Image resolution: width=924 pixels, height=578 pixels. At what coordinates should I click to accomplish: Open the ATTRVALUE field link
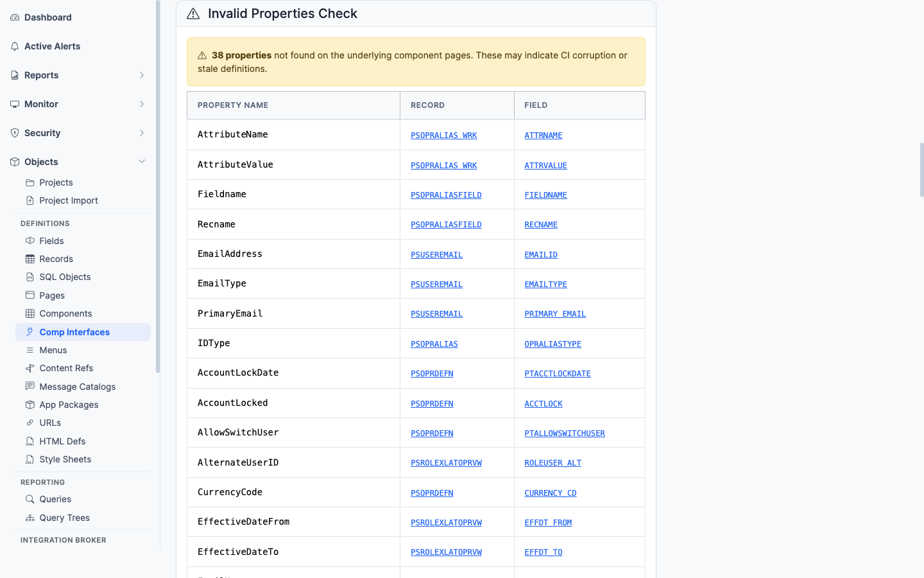(x=545, y=166)
